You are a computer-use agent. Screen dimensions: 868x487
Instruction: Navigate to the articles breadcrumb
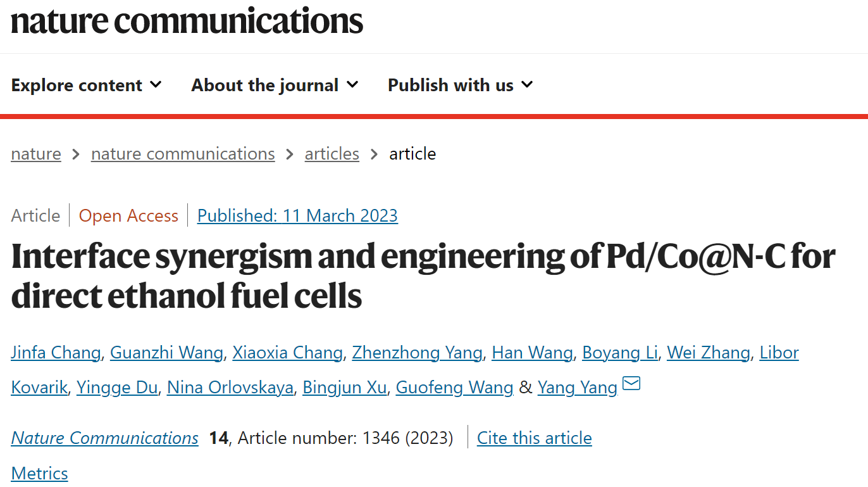pyautogui.click(x=332, y=154)
